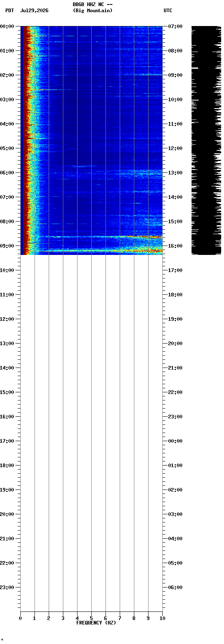Click the frequency axis value '10'
The height and width of the screenshot is (644, 224).
coord(162,618)
